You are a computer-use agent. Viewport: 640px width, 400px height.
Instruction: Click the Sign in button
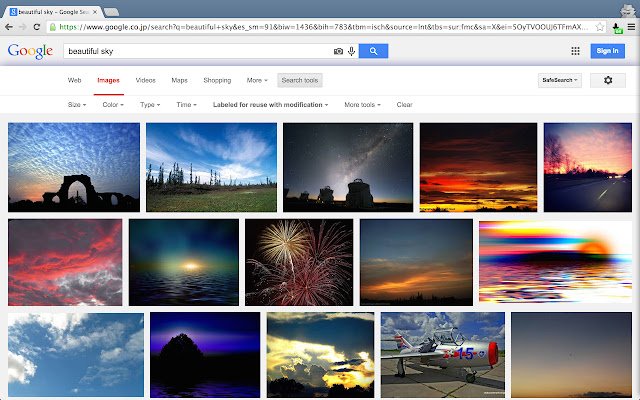(607, 51)
